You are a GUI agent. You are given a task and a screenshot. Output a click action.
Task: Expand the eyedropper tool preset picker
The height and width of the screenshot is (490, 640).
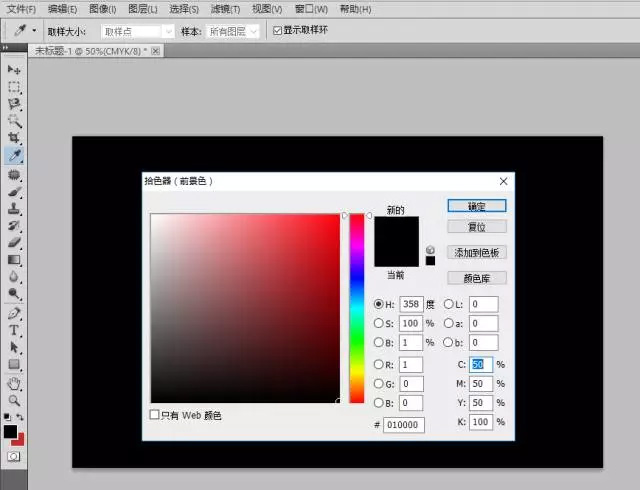[34, 31]
